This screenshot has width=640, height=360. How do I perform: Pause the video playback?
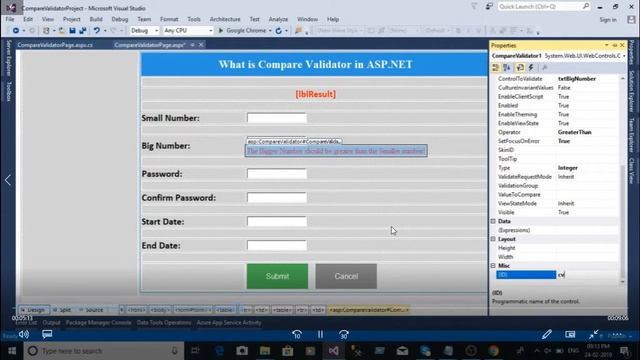coord(320,335)
